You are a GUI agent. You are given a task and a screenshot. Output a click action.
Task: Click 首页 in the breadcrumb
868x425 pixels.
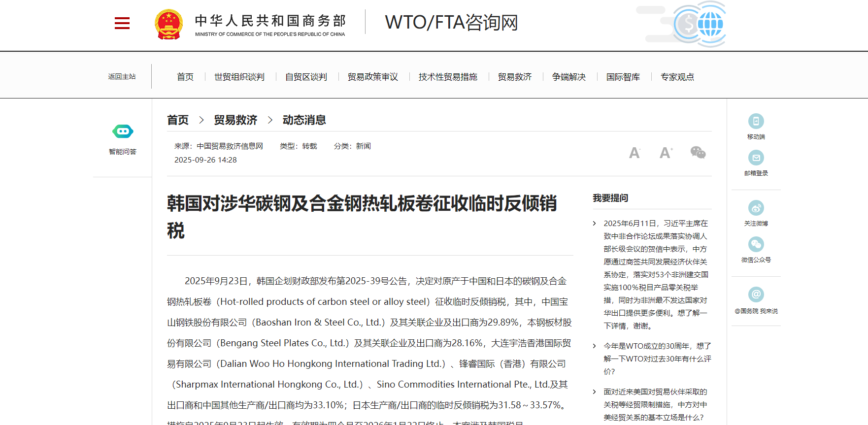click(178, 120)
